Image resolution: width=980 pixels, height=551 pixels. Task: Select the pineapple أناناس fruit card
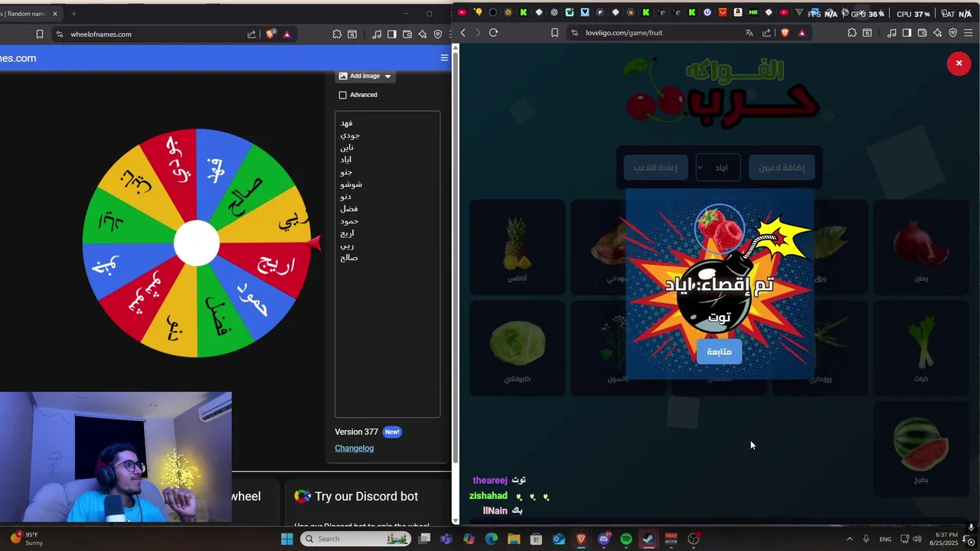click(518, 247)
